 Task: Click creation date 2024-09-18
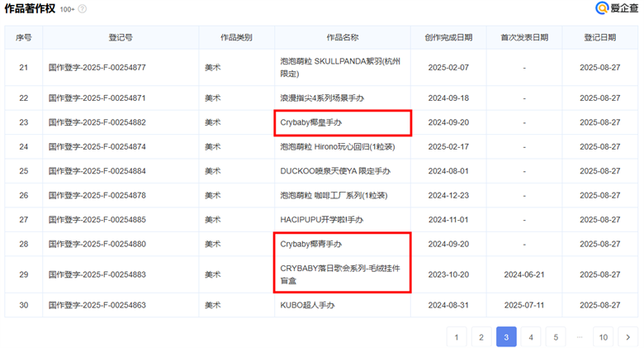448,98
